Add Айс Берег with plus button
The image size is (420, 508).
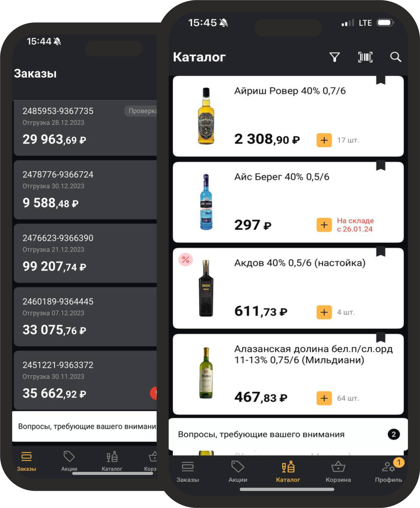324,225
